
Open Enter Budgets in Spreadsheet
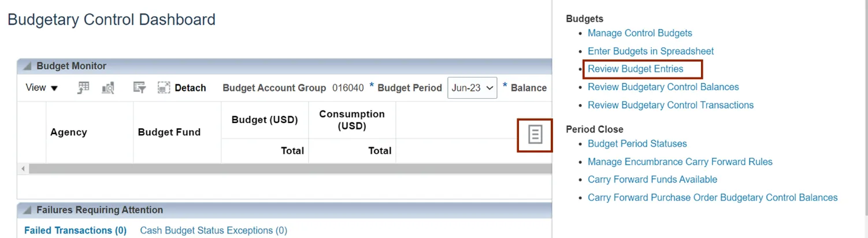[651, 51]
